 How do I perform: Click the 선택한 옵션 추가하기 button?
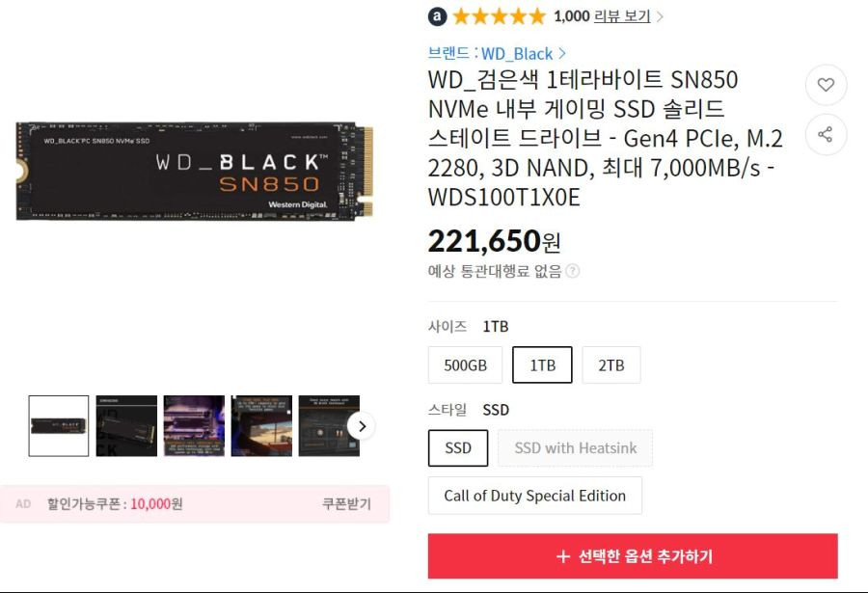(633, 556)
